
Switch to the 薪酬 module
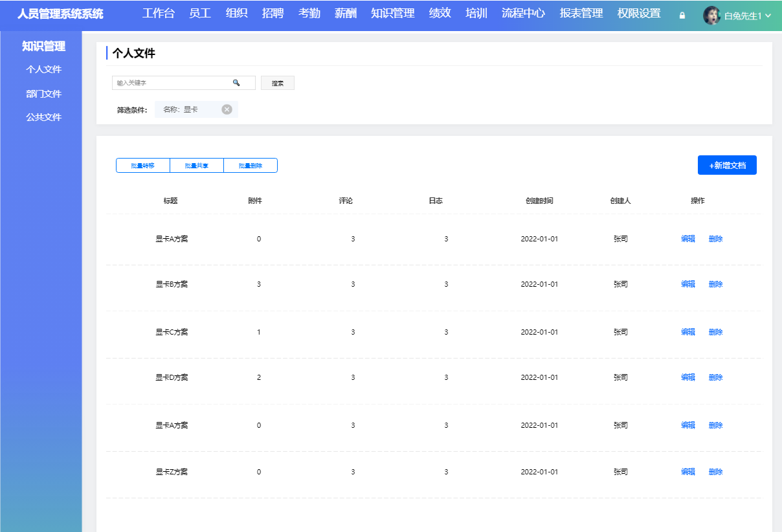[346, 13]
